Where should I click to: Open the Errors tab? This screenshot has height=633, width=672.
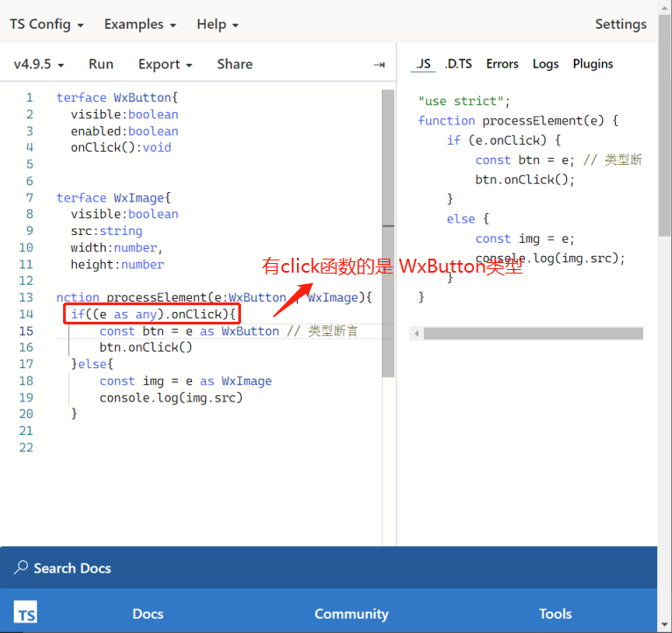pos(502,64)
